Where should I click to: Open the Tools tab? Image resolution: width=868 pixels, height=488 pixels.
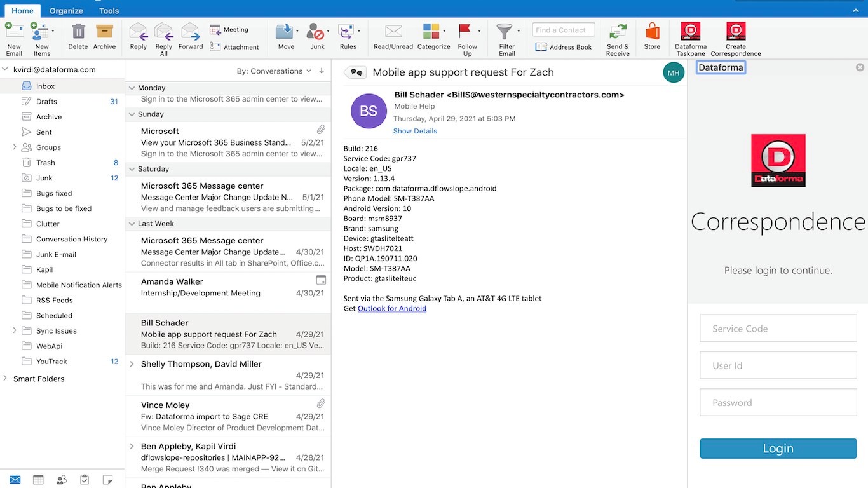point(109,11)
